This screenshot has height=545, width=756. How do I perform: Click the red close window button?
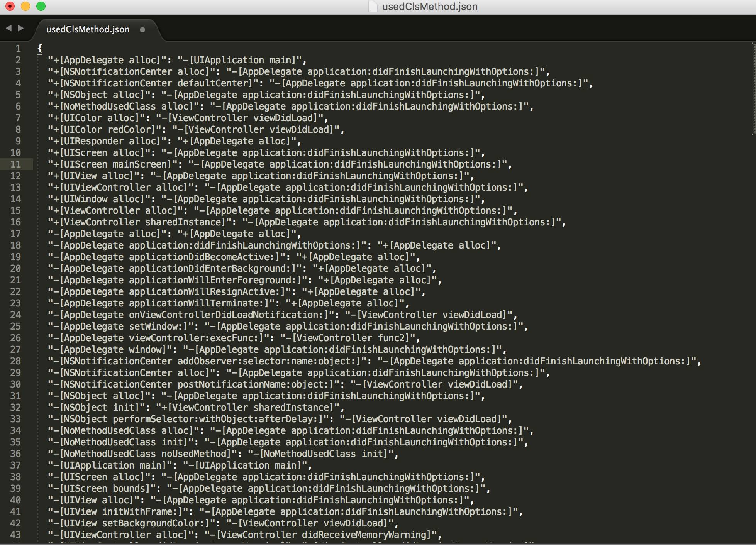coord(10,6)
